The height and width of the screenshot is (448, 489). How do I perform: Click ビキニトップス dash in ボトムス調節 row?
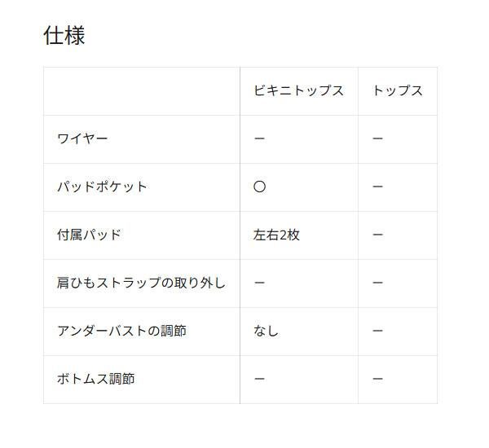pyautogui.click(x=259, y=379)
